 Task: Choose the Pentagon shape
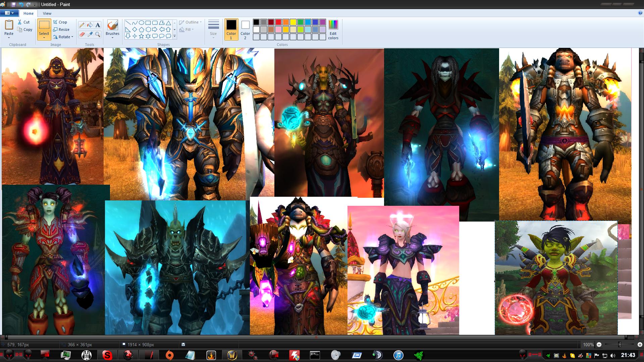(142, 29)
